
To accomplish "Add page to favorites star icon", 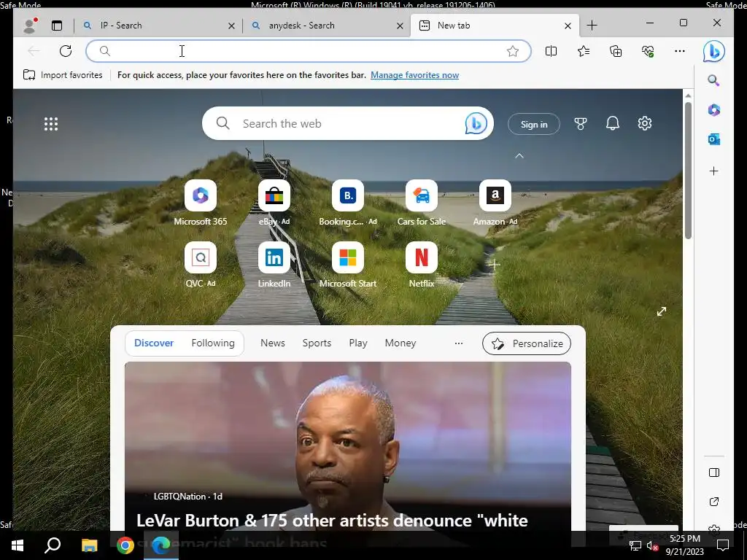I will click(513, 51).
